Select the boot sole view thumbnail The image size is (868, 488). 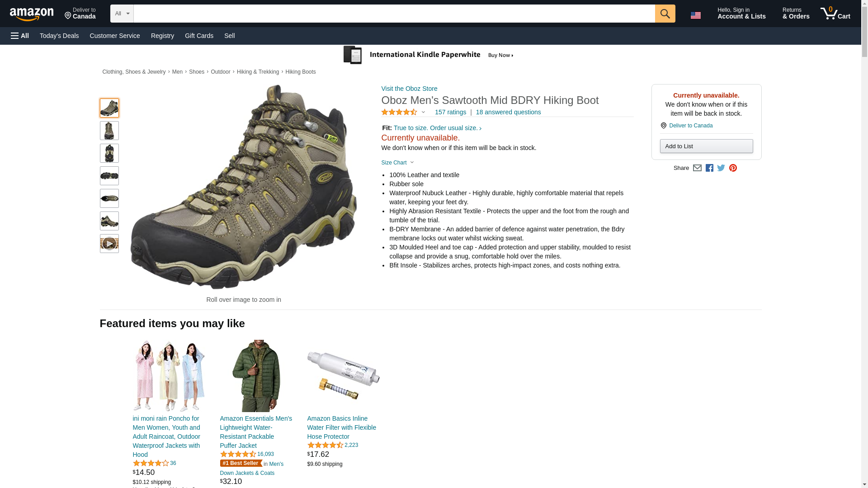tap(109, 176)
